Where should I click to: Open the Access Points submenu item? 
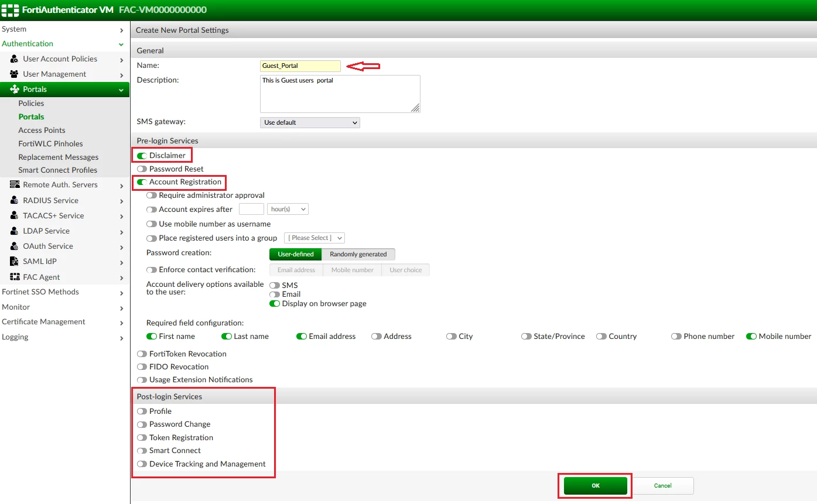click(x=42, y=131)
